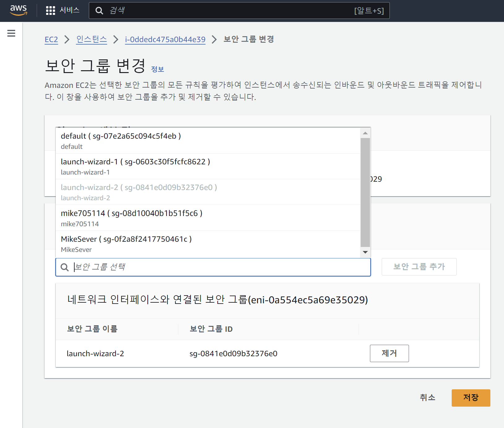This screenshot has height=428, width=504.
Task: Open the AWS home logo
Action: (x=19, y=10)
